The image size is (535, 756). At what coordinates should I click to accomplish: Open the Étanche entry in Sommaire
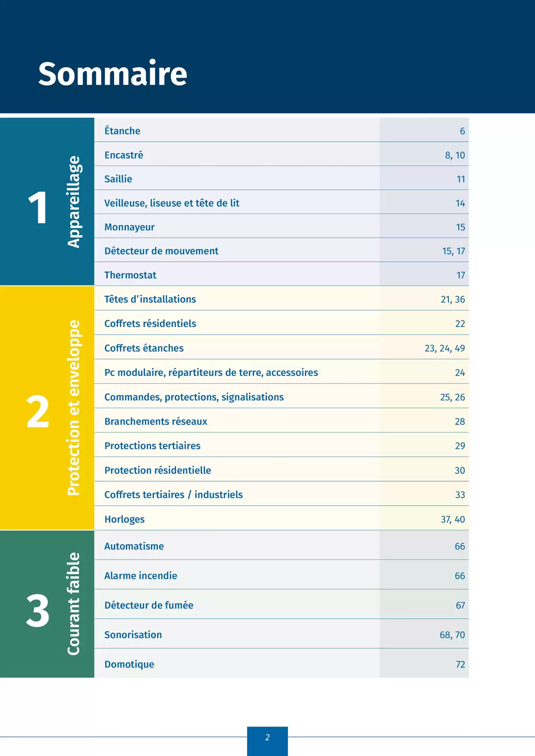point(123,131)
